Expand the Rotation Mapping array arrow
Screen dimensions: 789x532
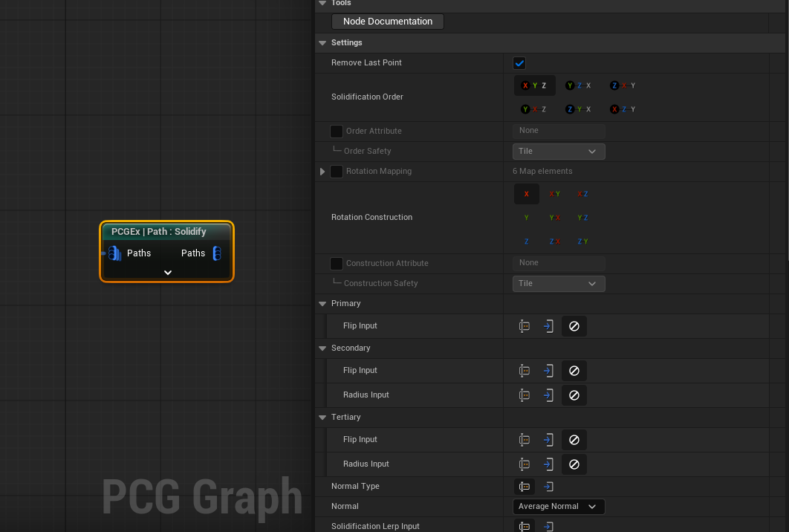322,172
